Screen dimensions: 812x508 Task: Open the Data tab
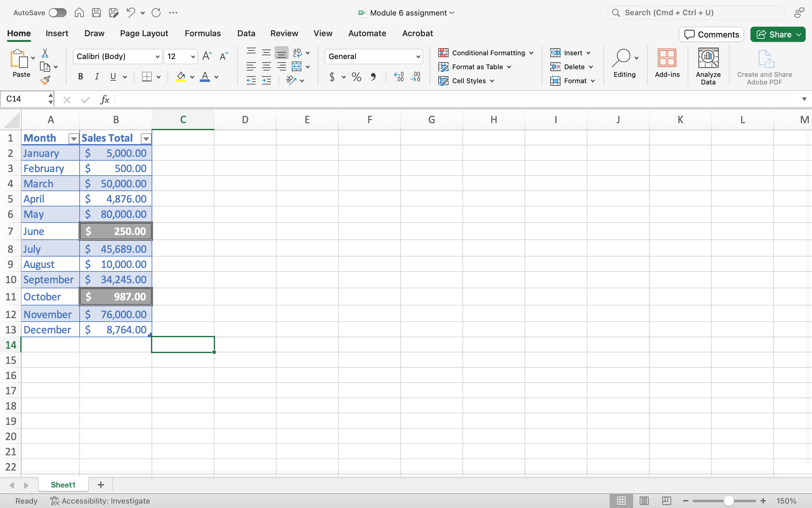[x=246, y=33]
